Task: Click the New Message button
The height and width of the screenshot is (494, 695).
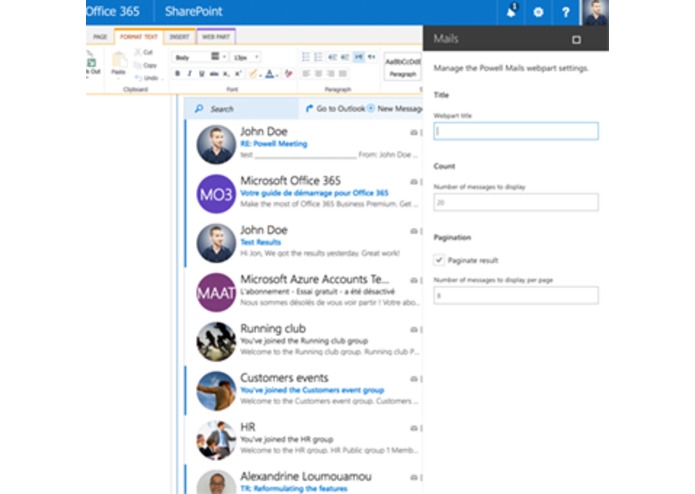Action: click(x=395, y=109)
